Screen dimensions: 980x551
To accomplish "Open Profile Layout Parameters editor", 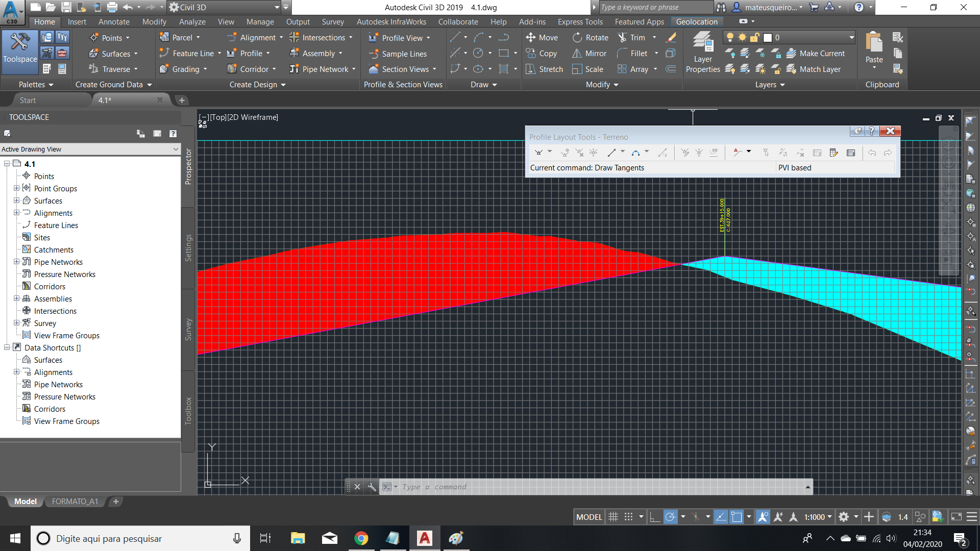I will [834, 152].
